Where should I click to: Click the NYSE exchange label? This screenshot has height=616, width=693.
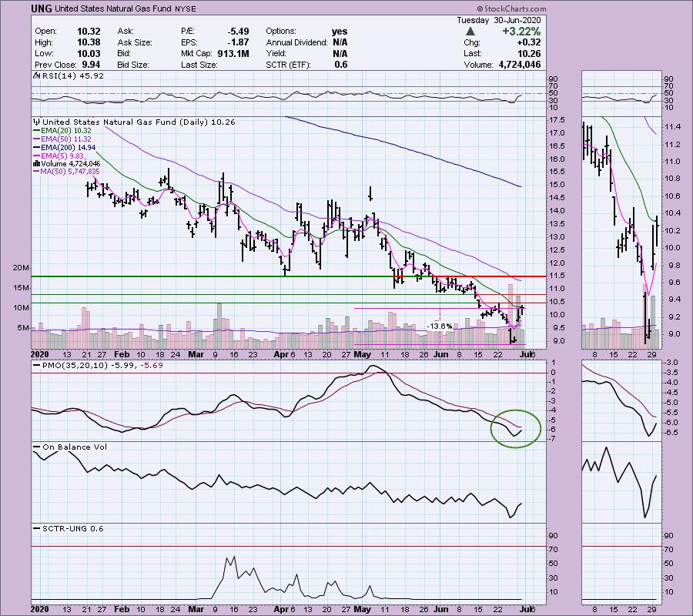[185, 8]
